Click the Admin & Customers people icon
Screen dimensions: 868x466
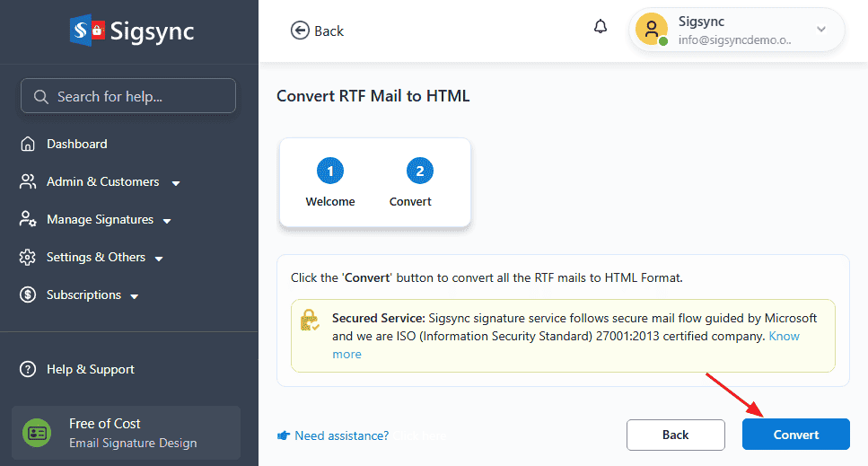pos(29,182)
